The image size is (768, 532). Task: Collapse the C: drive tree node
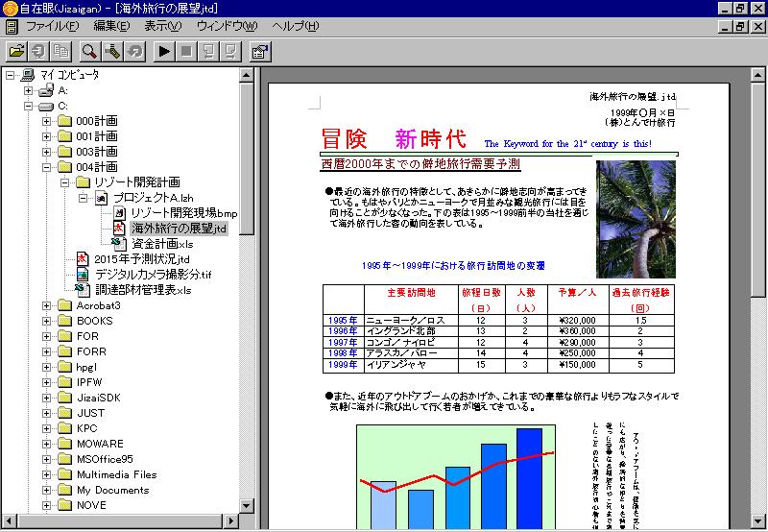pos(29,106)
